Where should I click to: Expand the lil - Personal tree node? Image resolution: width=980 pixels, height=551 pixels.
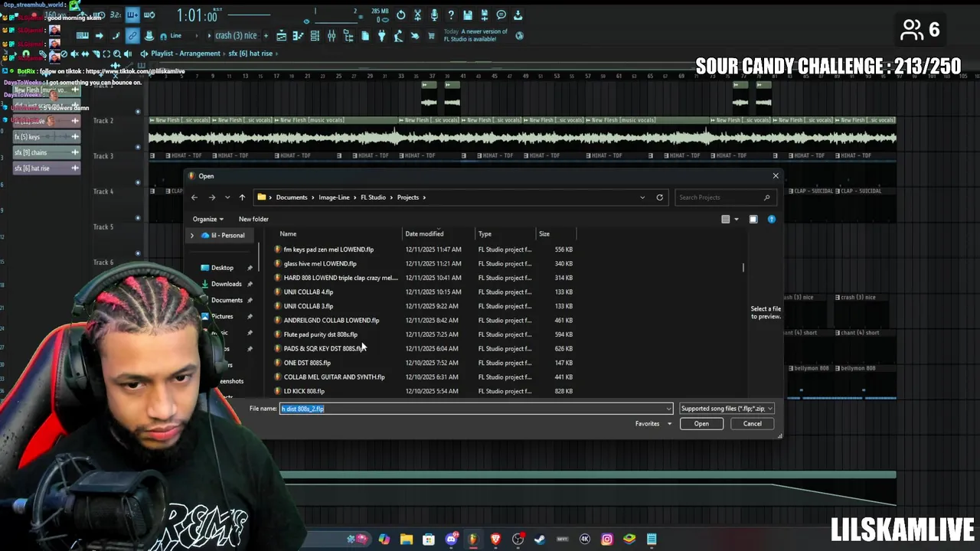pyautogui.click(x=192, y=236)
